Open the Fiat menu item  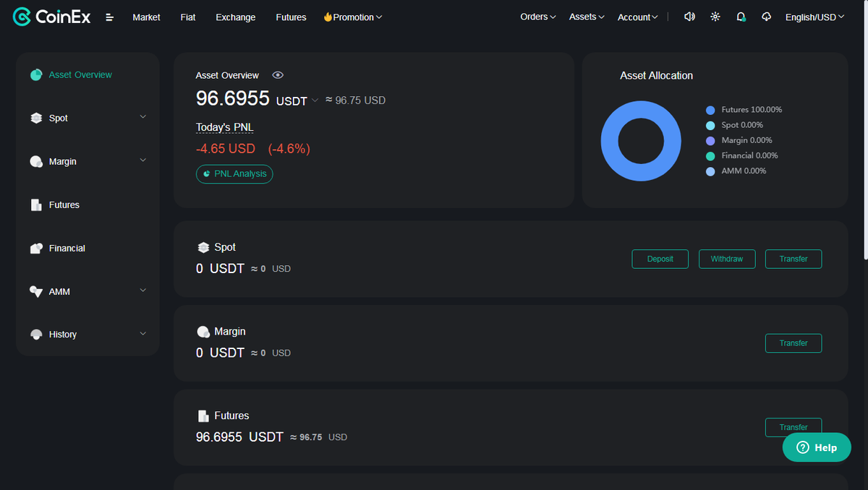tap(188, 17)
